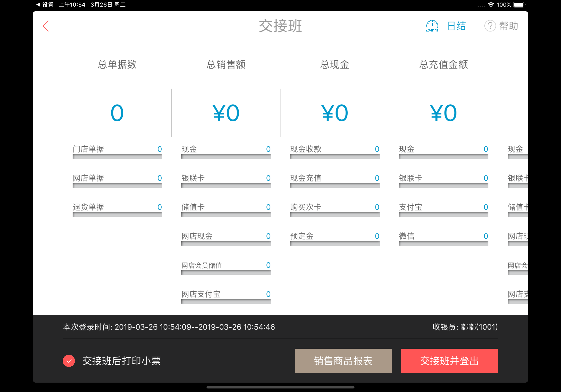Click the battery icon in status bar
This screenshot has width=561, height=392.
click(x=519, y=5)
